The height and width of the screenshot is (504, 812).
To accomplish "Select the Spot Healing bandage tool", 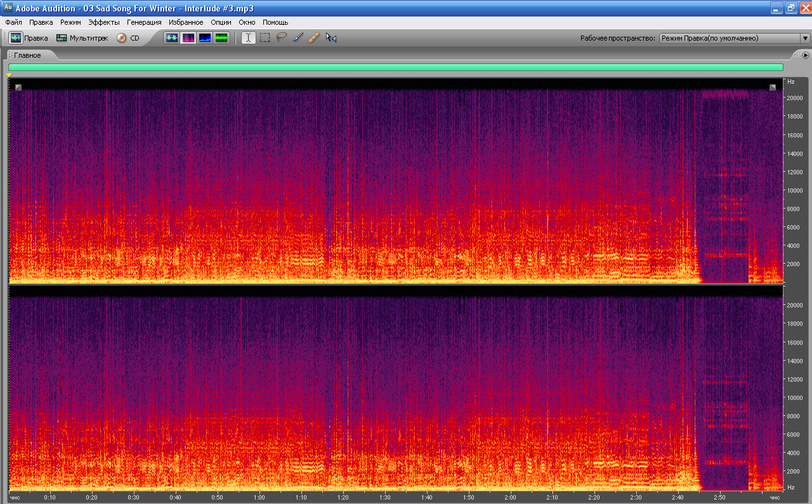I will click(314, 38).
